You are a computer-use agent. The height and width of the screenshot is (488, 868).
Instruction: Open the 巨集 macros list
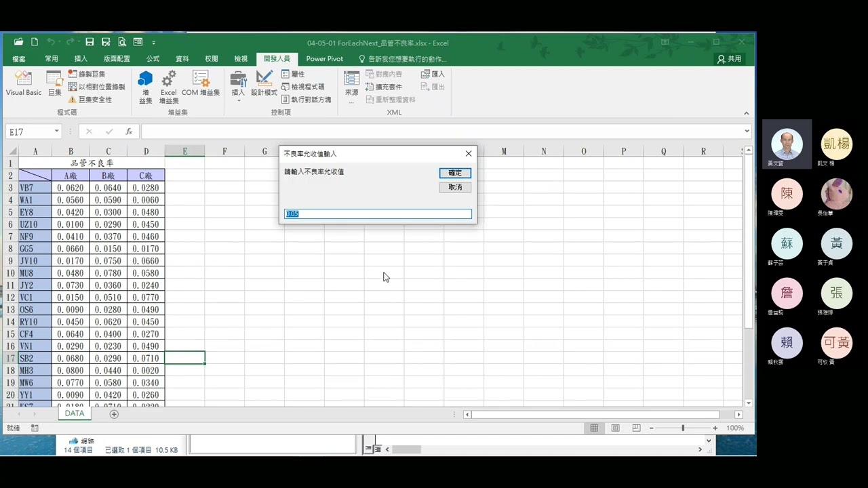(x=55, y=84)
